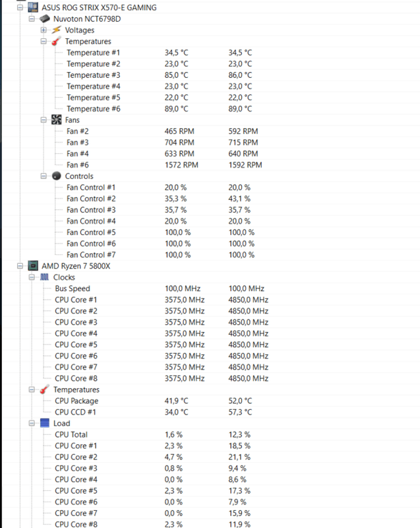
Task: Click the Clocks waveform icon
Action: click(44, 277)
